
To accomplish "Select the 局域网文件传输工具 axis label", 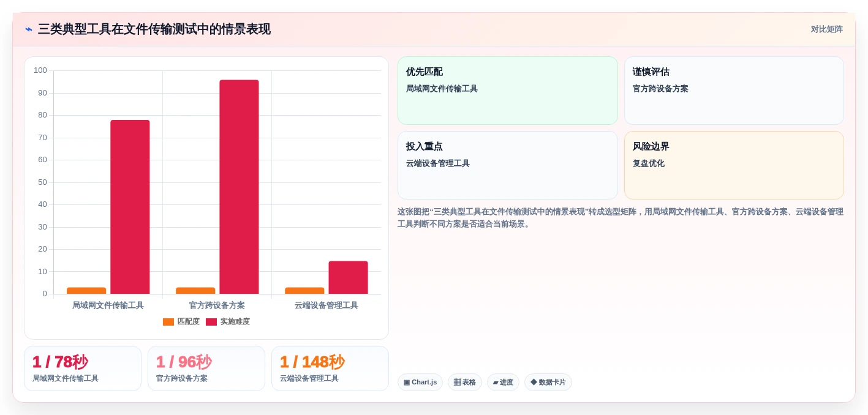I will pos(108,305).
